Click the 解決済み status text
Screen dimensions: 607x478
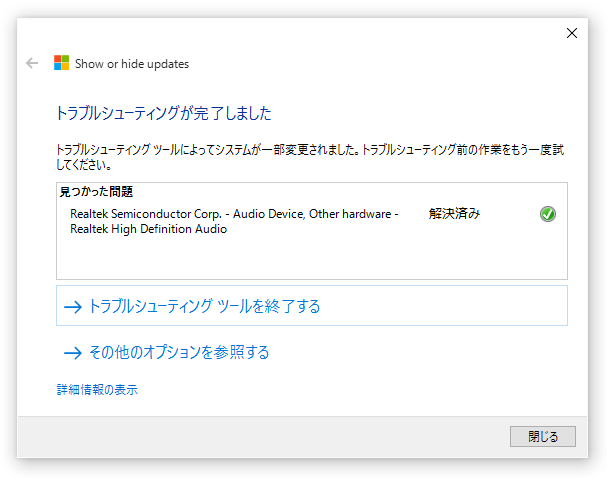click(454, 214)
